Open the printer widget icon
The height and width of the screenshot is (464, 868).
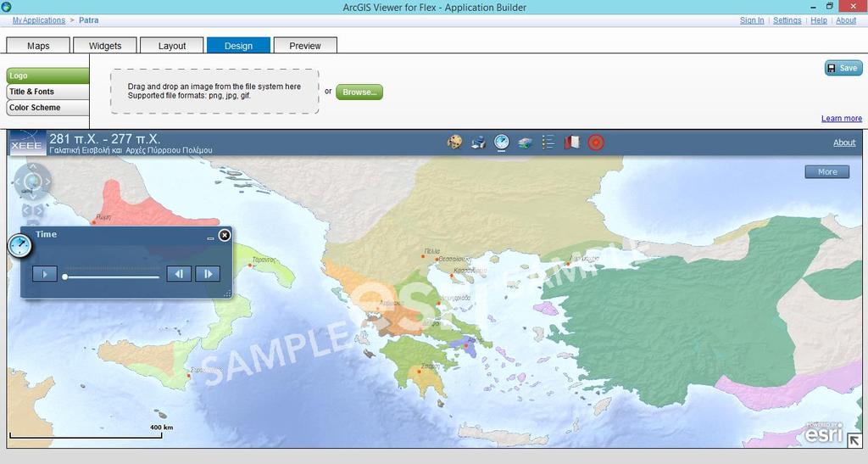[x=478, y=143]
